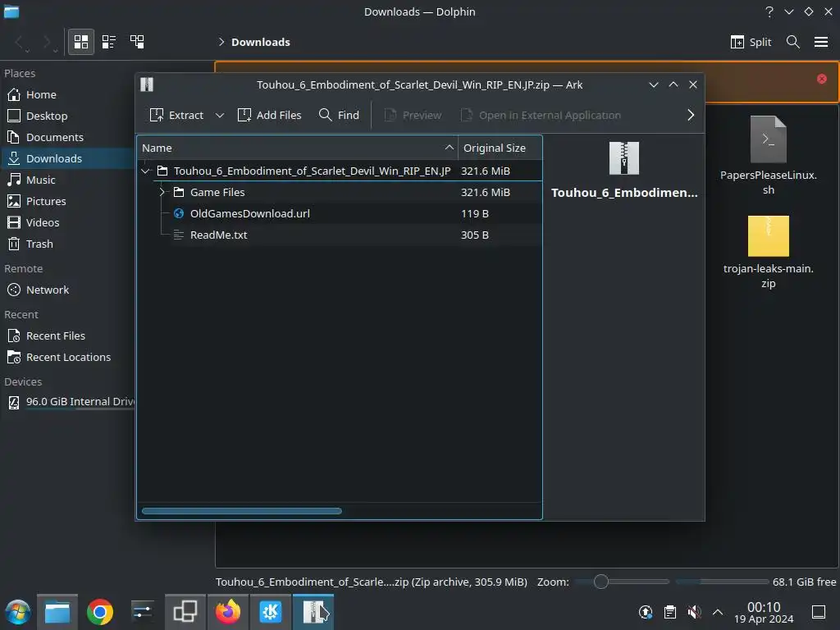Image resolution: width=840 pixels, height=630 pixels.
Task: Click Dolphin forward navigation arrow
Action: coord(48,42)
